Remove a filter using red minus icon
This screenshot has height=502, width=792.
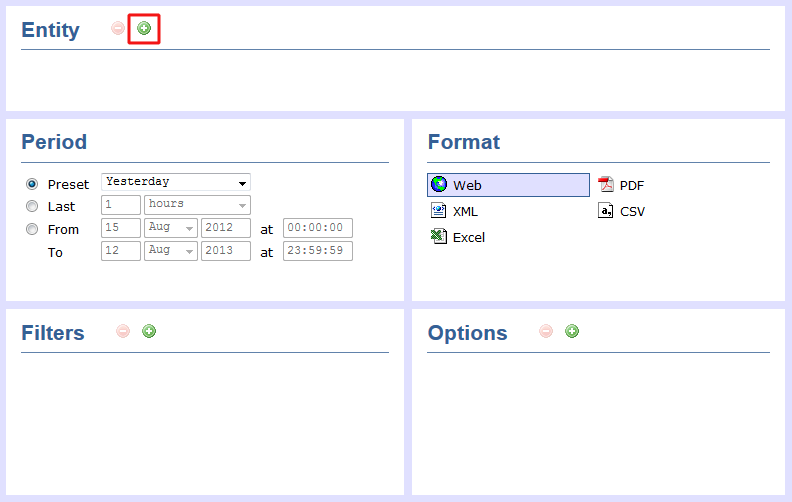pos(123,331)
